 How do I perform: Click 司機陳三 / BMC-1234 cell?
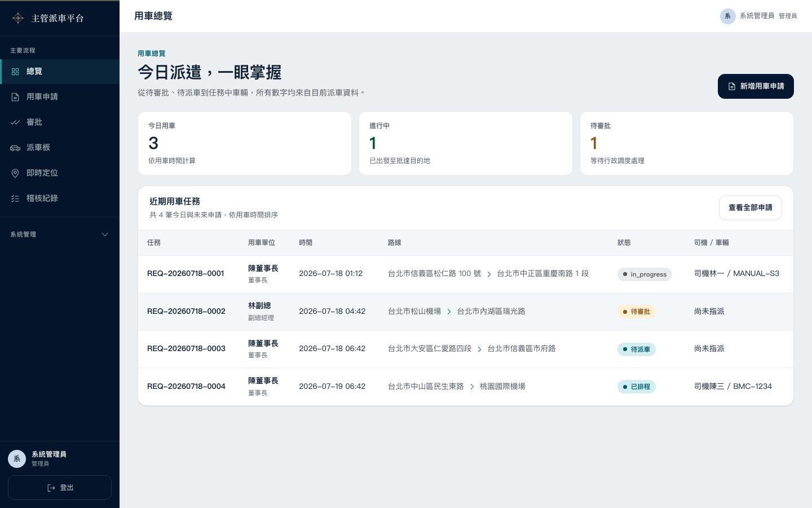point(733,387)
